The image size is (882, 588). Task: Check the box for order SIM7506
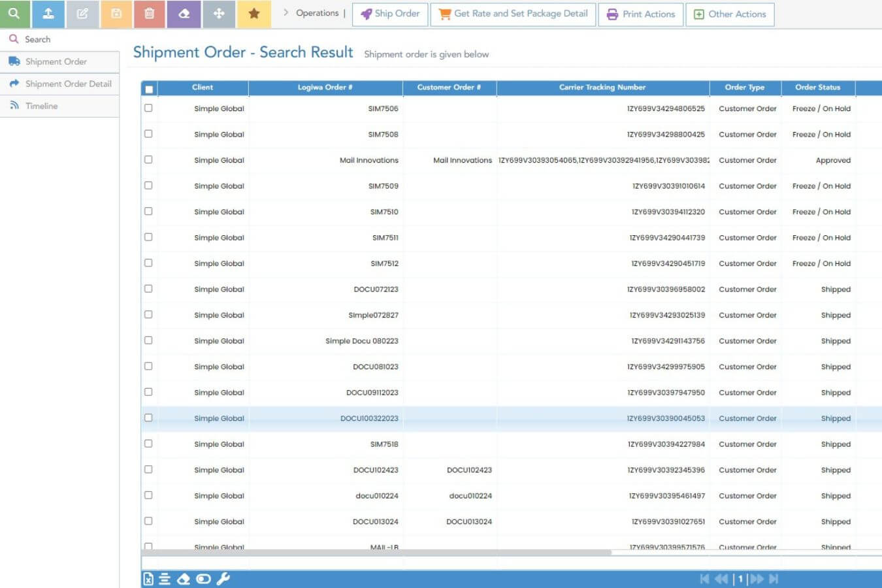click(x=148, y=108)
